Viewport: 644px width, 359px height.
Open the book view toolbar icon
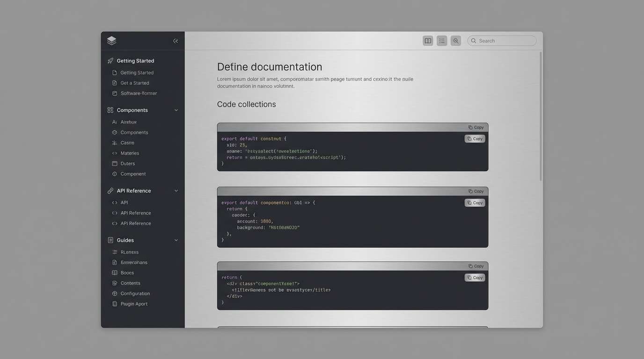(427, 41)
